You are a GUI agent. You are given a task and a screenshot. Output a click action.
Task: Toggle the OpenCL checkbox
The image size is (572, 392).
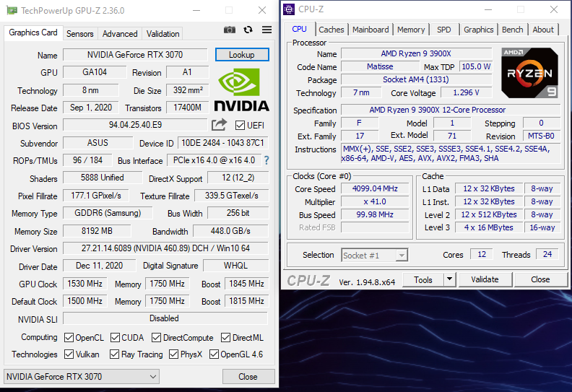point(69,338)
